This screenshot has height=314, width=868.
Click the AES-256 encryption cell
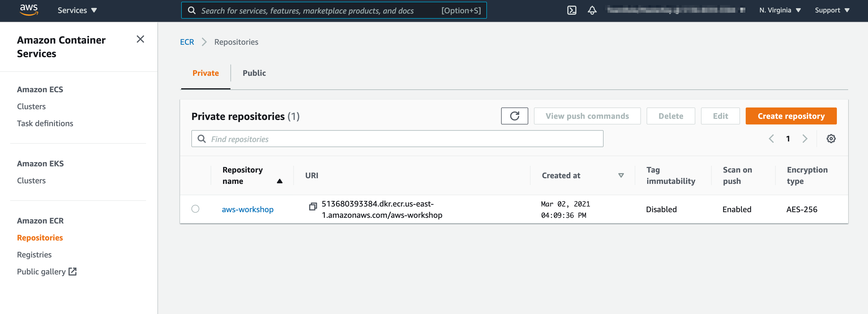pos(802,209)
